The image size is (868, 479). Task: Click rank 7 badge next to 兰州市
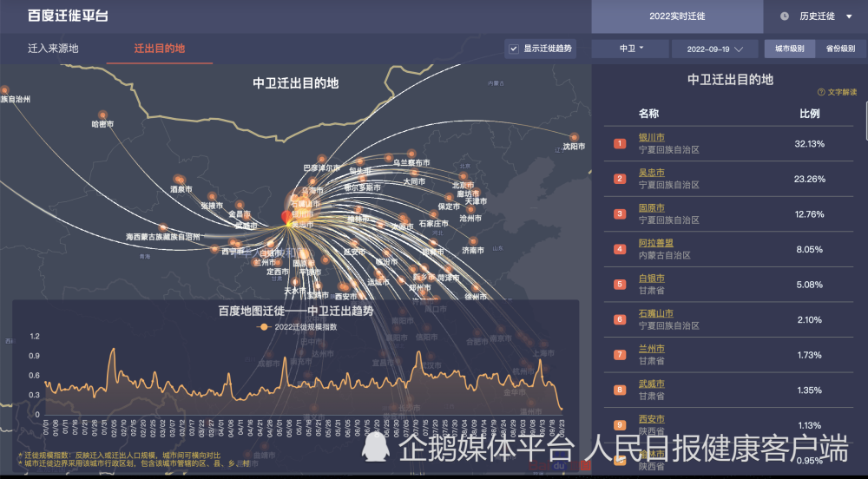620,355
